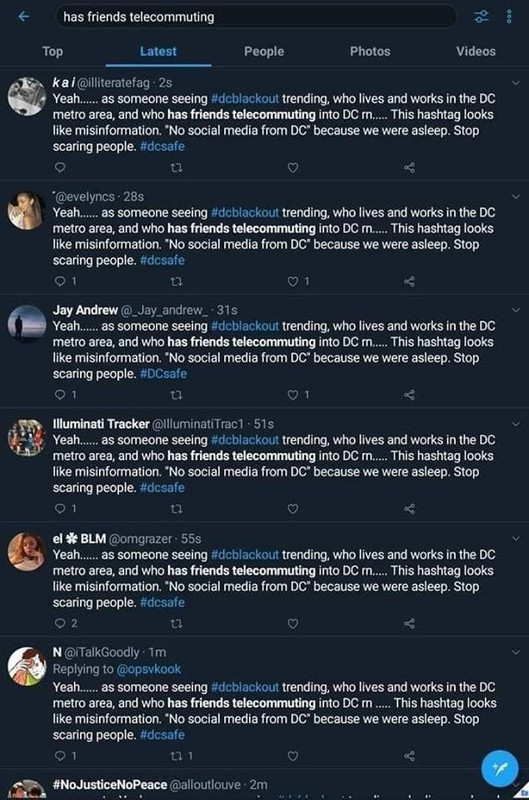Switch to the People tab

[264, 52]
